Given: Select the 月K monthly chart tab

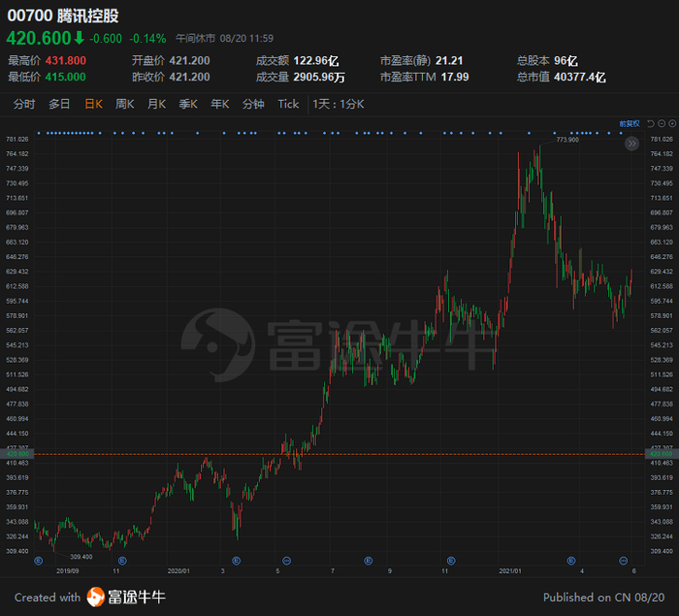Looking at the screenshot, I should pyautogui.click(x=157, y=104).
